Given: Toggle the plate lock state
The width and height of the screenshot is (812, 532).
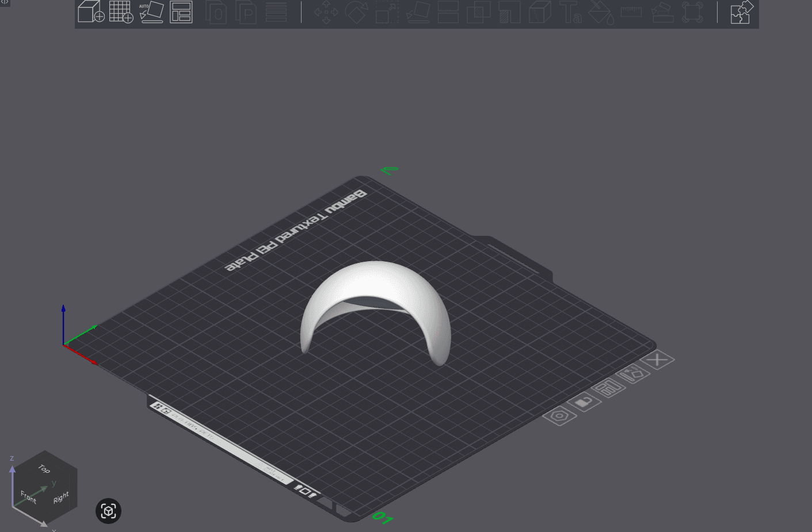Looking at the screenshot, I should 584,401.
